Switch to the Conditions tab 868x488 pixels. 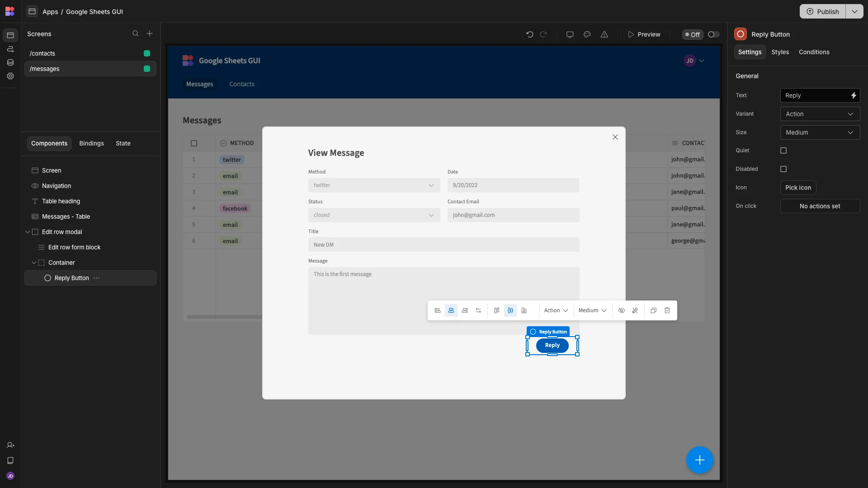click(x=814, y=52)
